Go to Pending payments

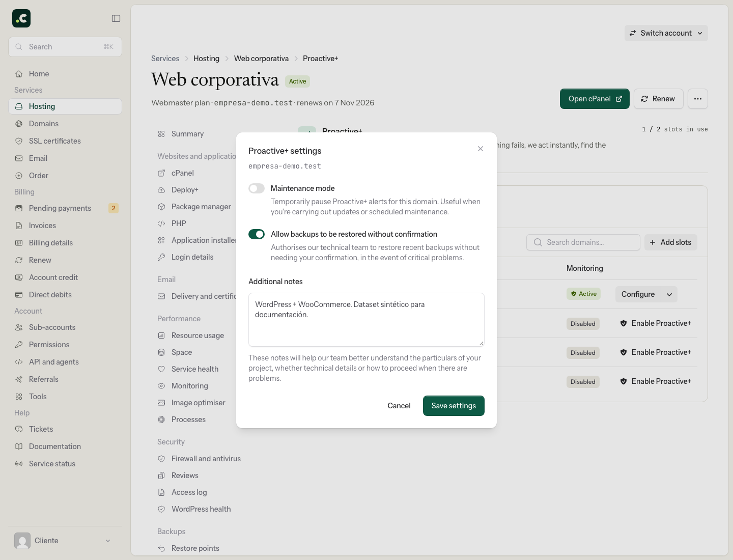[65, 208]
